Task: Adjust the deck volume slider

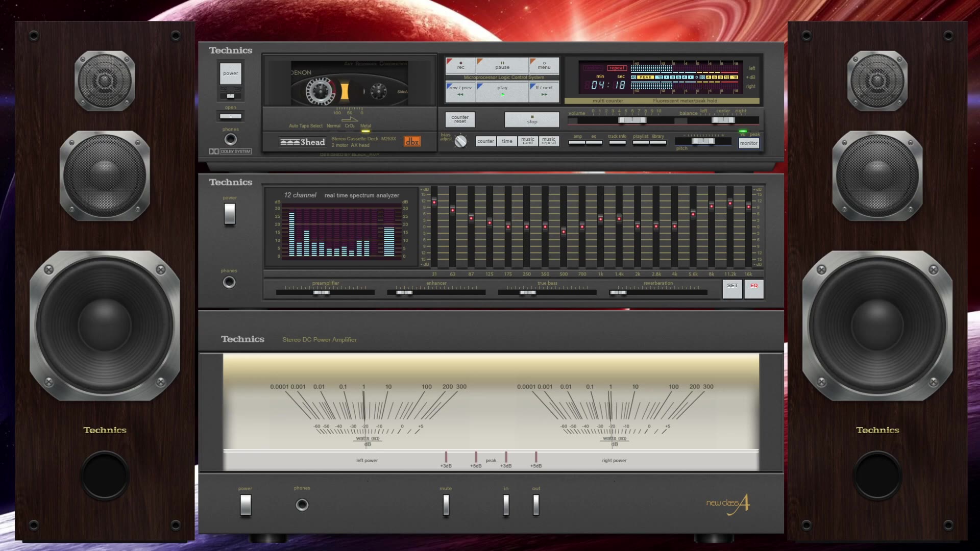Action: (632, 120)
